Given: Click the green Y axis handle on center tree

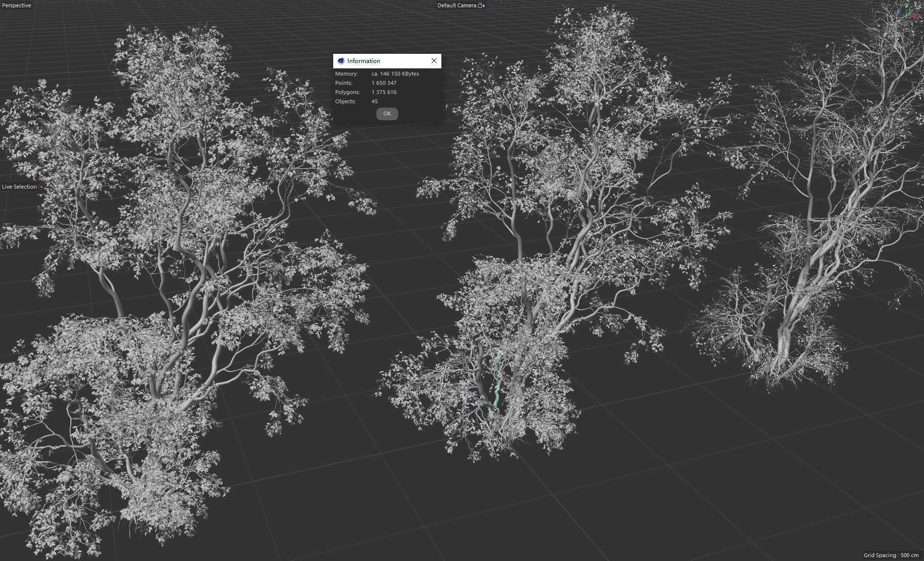Looking at the screenshot, I should click(497, 383).
